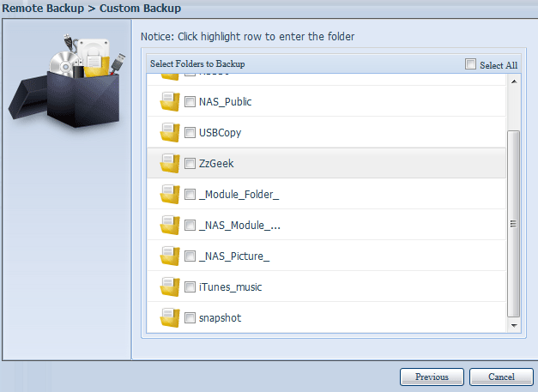The width and height of the screenshot is (538, 392).
Task: Cancel the custom backup wizard
Action: click(501, 377)
